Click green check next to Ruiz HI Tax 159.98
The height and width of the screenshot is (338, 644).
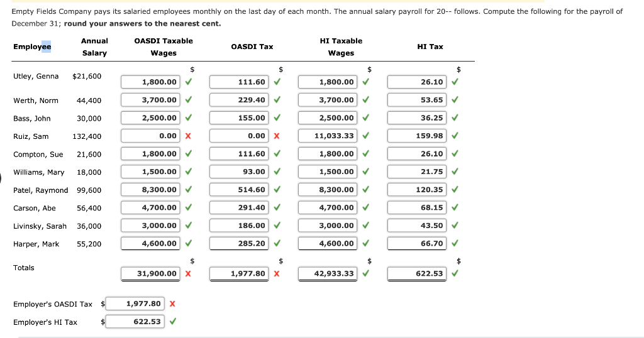click(455, 135)
